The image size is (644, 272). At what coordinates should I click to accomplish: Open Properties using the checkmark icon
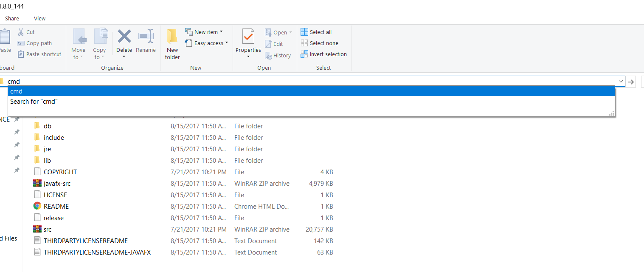point(248,37)
